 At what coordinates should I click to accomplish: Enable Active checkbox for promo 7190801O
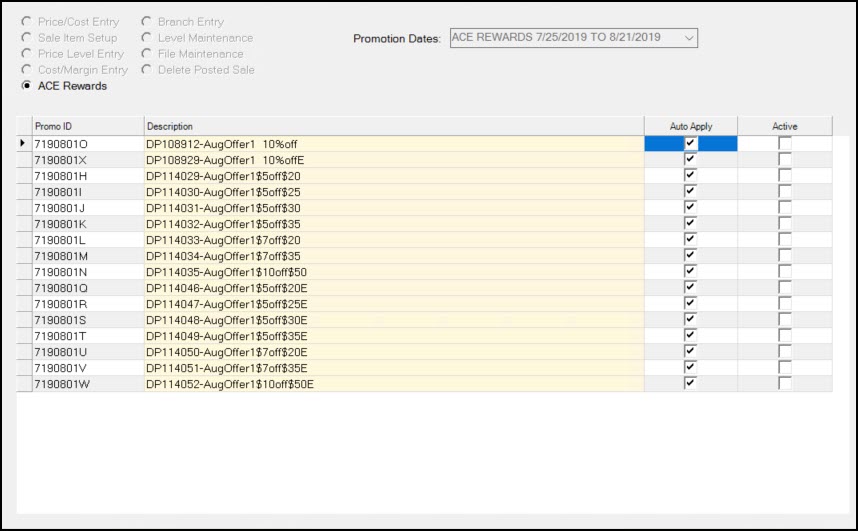[x=785, y=144]
